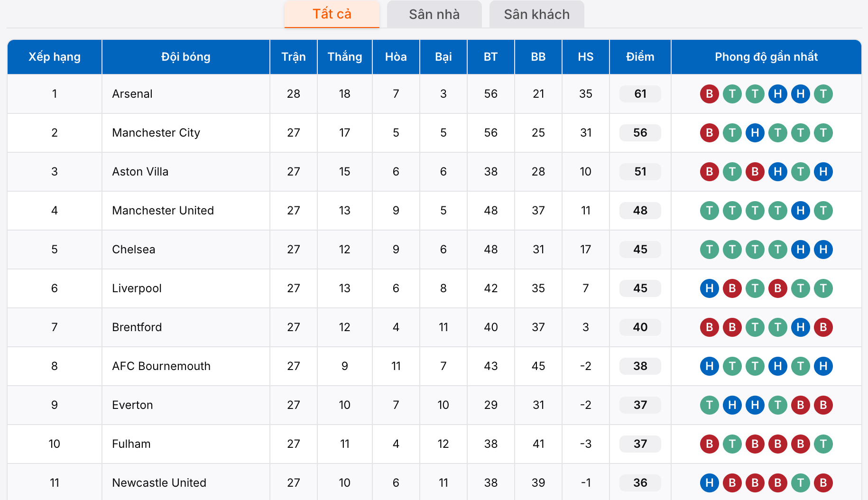
Task: Click Manchester City's blue H form badge
Action: click(x=755, y=133)
